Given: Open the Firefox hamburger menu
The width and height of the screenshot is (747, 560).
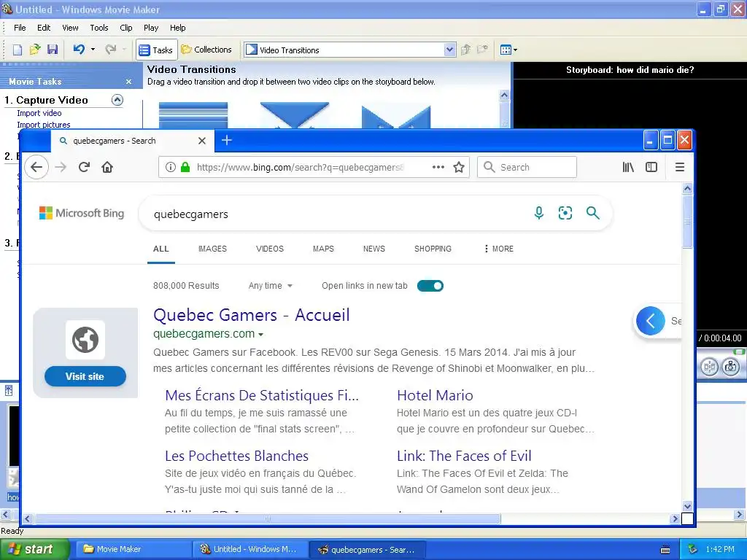Looking at the screenshot, I should pos(680,167).
